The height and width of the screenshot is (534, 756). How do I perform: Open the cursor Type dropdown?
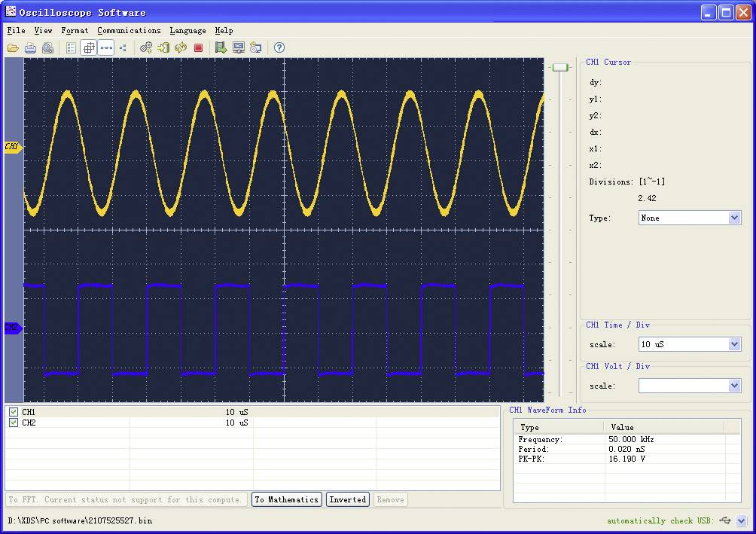click(732, 218)
